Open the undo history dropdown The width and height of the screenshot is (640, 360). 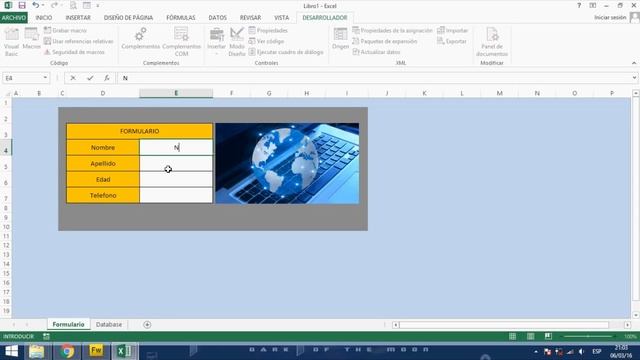(43, 5)
